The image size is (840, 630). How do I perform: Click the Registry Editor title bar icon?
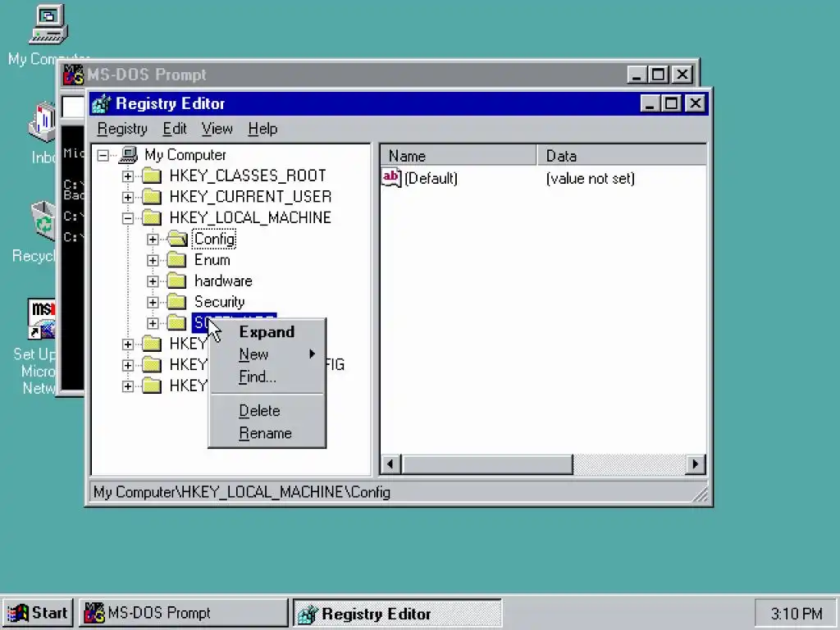(x=101, y=103)
